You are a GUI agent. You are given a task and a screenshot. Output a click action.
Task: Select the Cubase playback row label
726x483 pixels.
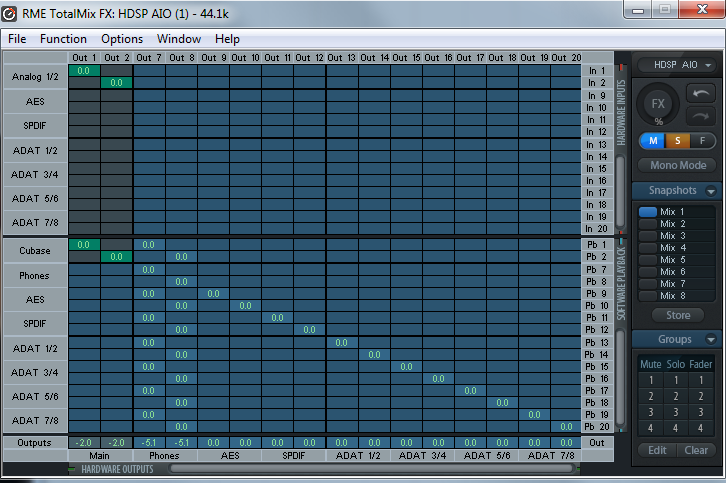coord(35,251)
